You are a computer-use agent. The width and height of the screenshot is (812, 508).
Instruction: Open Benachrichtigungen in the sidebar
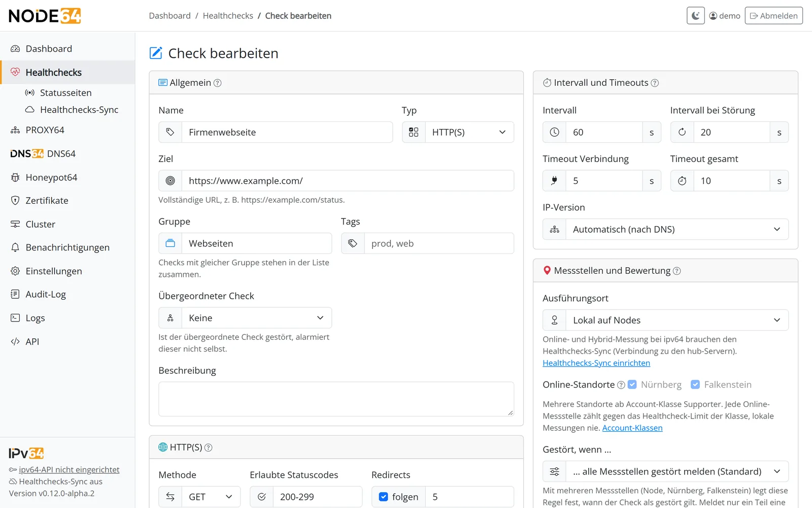(67, 247)
